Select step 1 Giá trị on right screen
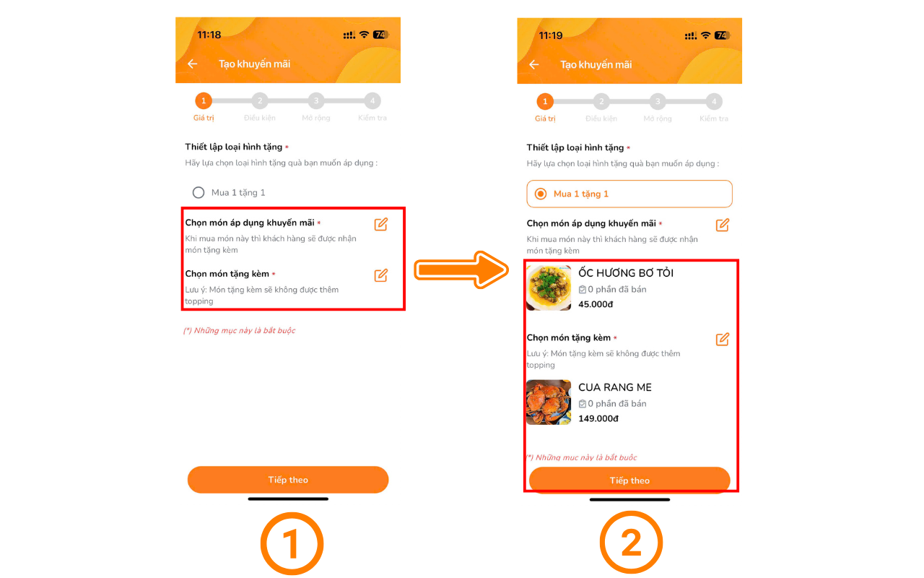This screenshot has height=578, width=924. [x=545, y=102]
